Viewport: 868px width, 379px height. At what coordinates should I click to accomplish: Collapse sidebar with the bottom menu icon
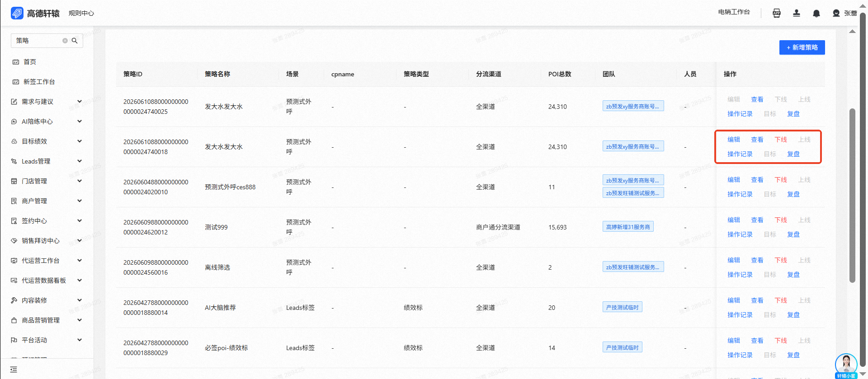[x=14, y=370]
